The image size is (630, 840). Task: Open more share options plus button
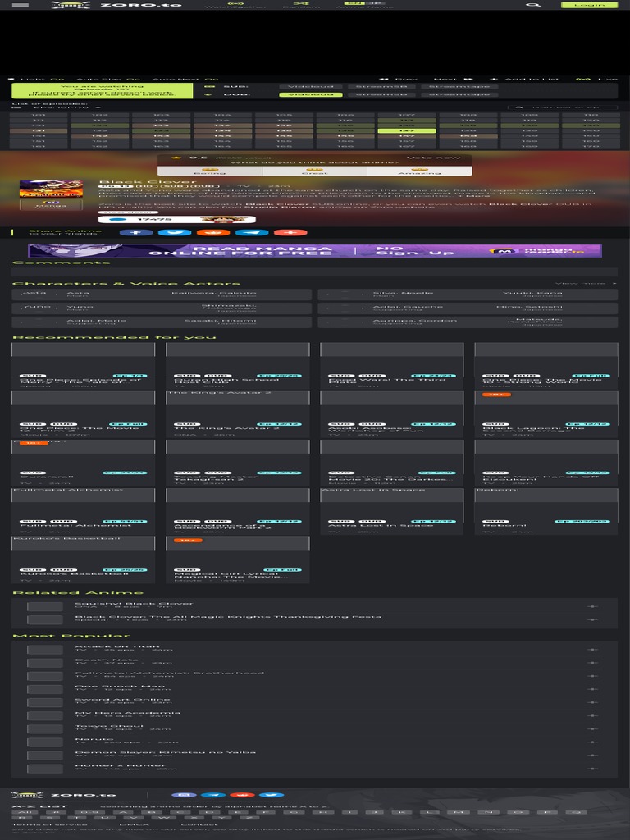(x=290, y=232)
